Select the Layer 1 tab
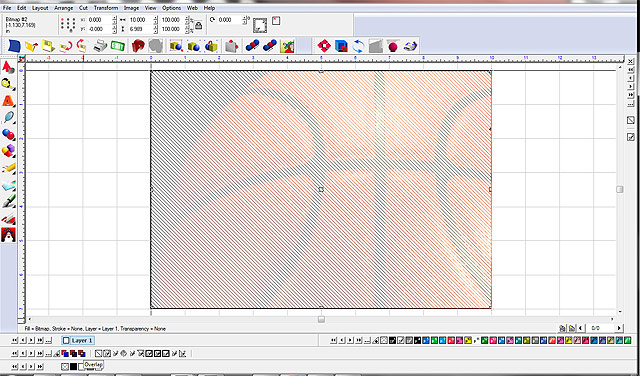The width and height of the screenshot is (640, 376). click(x=78, y=340)
